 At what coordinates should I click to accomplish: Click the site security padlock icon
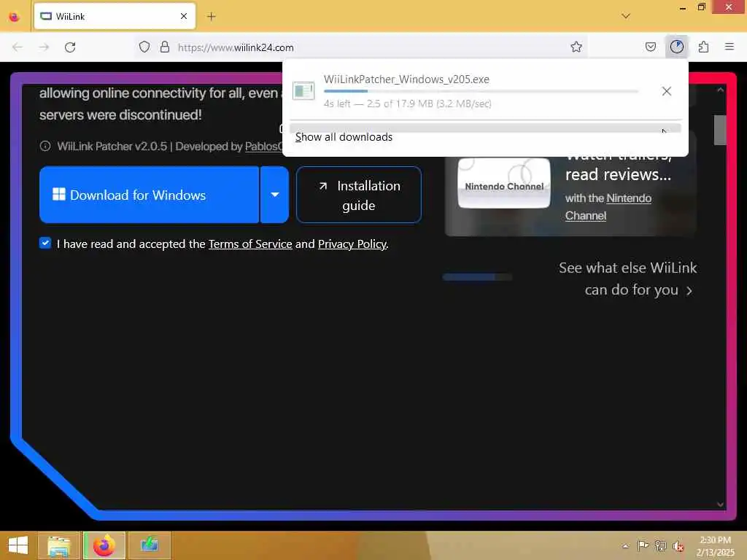(x=165, y=47)
